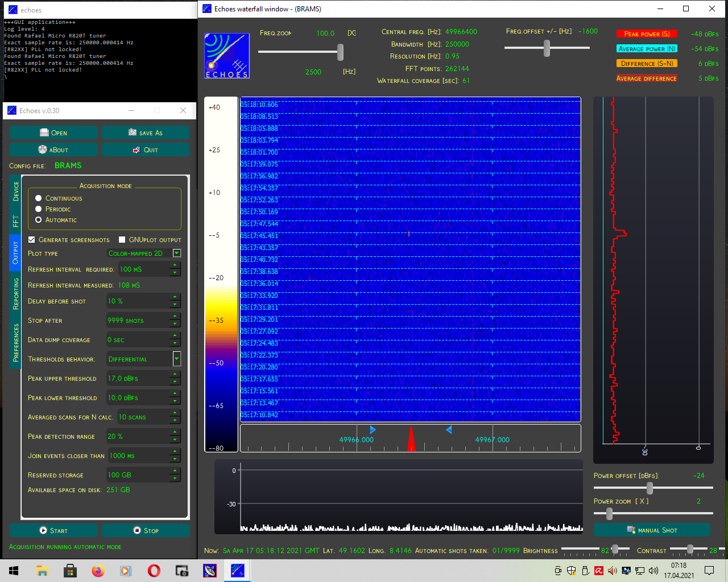Click the Central freq value 49966400
728x582 pixels.
(x=461, y=32)
